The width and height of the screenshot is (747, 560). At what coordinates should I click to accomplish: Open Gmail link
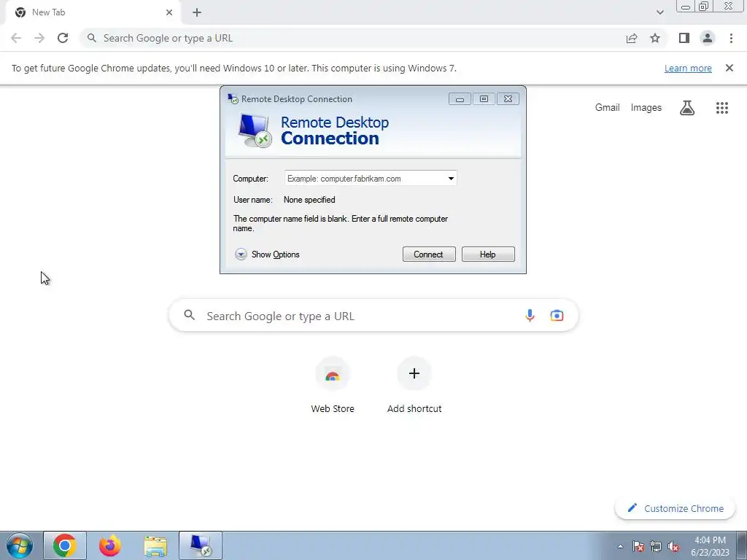[x=607, y=108]
